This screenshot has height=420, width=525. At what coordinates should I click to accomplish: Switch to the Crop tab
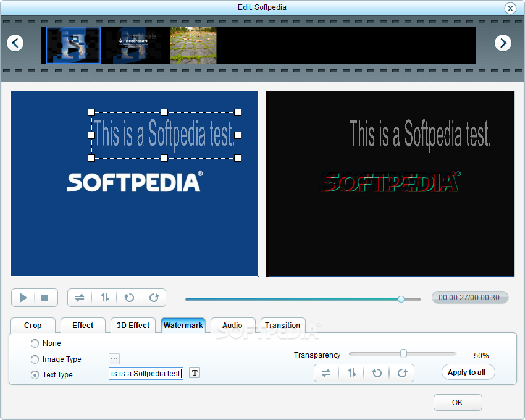click(x=33, y=325)
